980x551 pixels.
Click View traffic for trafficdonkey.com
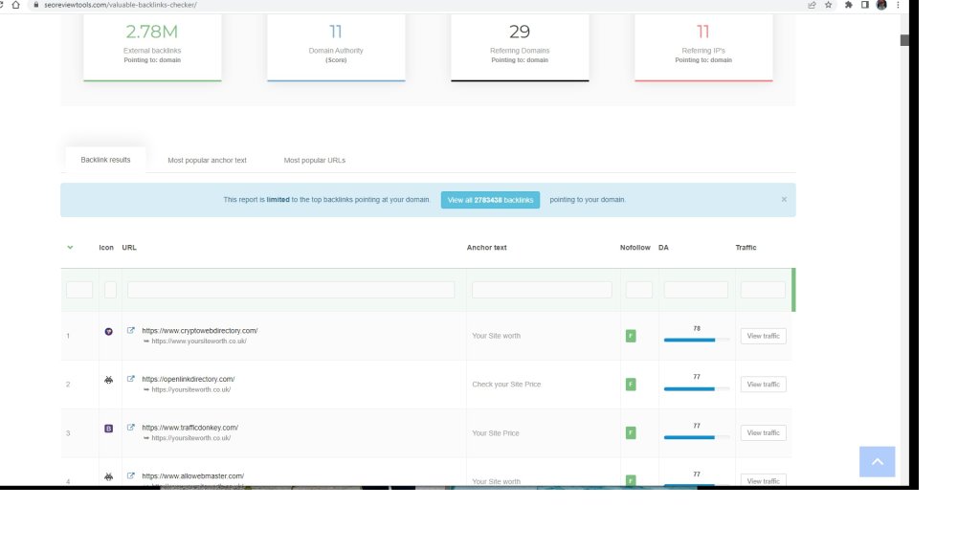763,433
